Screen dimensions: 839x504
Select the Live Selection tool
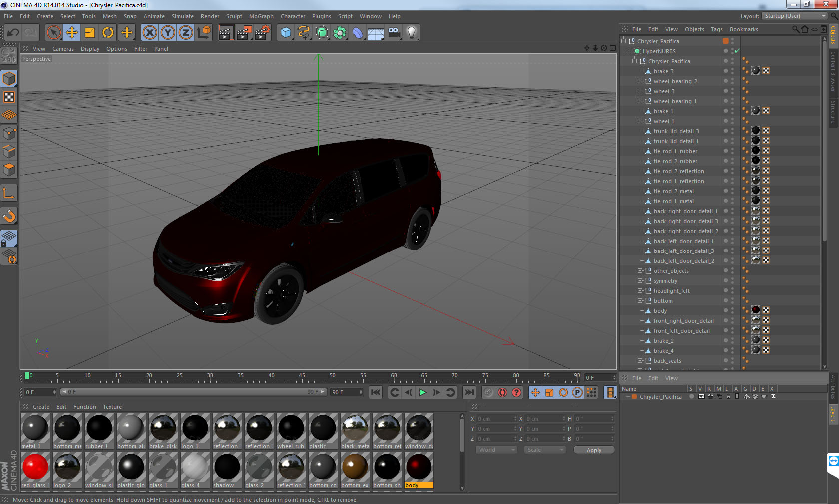point(53,33)
